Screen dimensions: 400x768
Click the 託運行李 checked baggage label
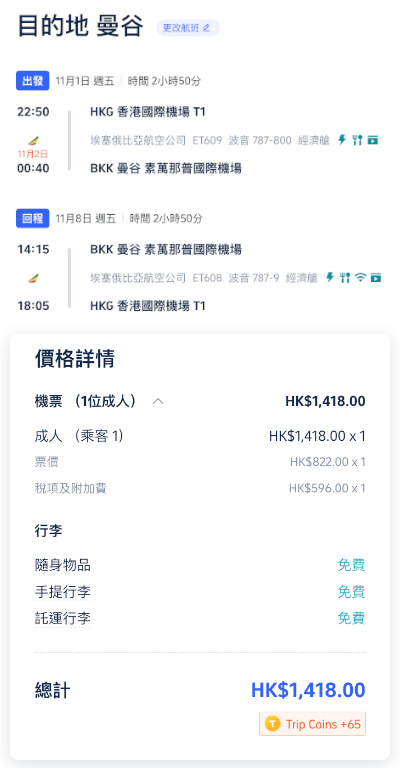tap(63, 618)
